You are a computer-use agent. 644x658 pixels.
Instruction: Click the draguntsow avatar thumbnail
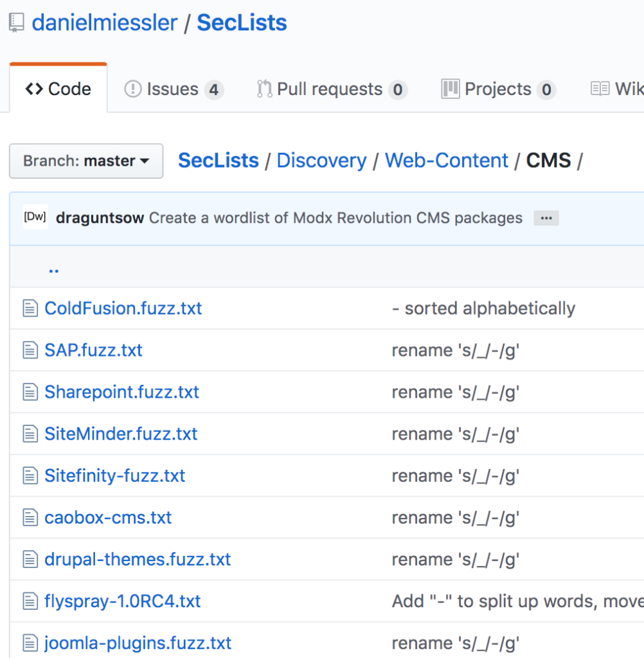35,218
